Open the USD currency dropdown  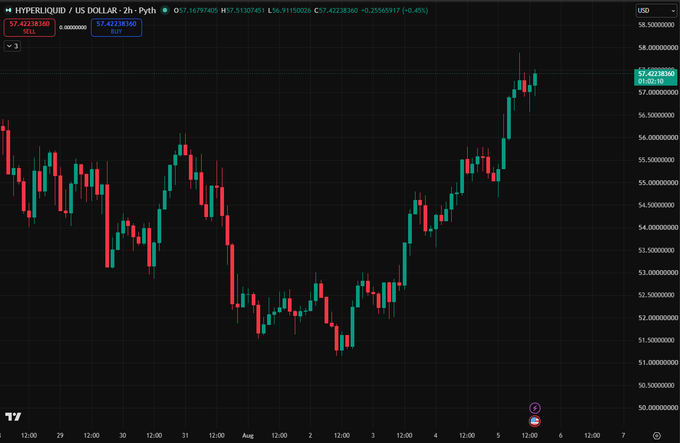[x=656, y=10]
